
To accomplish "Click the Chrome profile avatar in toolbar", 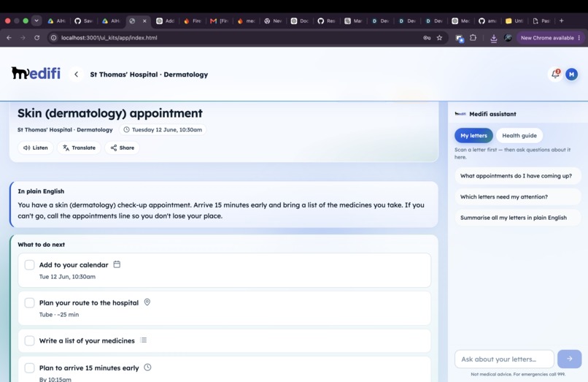I will click(x=508, y=37).
